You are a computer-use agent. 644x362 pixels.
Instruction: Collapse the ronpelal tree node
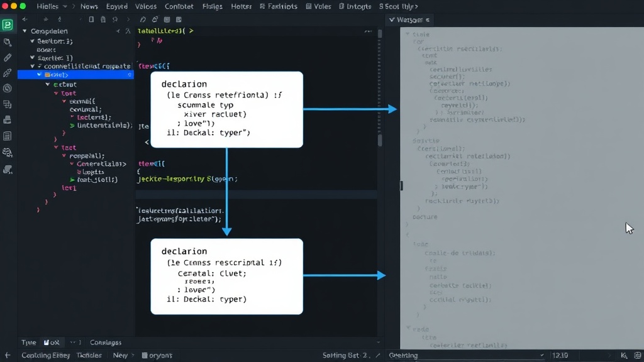(x=64, y=156)
